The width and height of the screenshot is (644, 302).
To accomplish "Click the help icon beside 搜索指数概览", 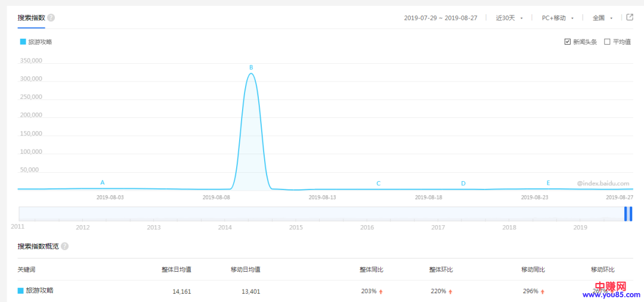I will (64, 246).
